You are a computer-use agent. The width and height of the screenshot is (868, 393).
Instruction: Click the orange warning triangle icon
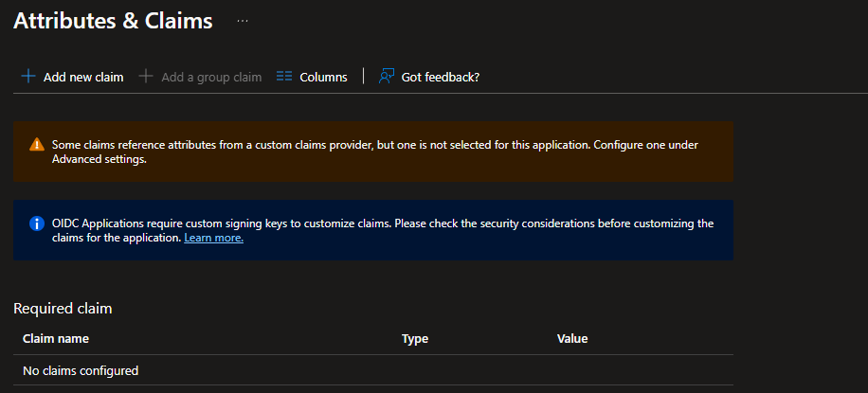(x=37, y=145)
